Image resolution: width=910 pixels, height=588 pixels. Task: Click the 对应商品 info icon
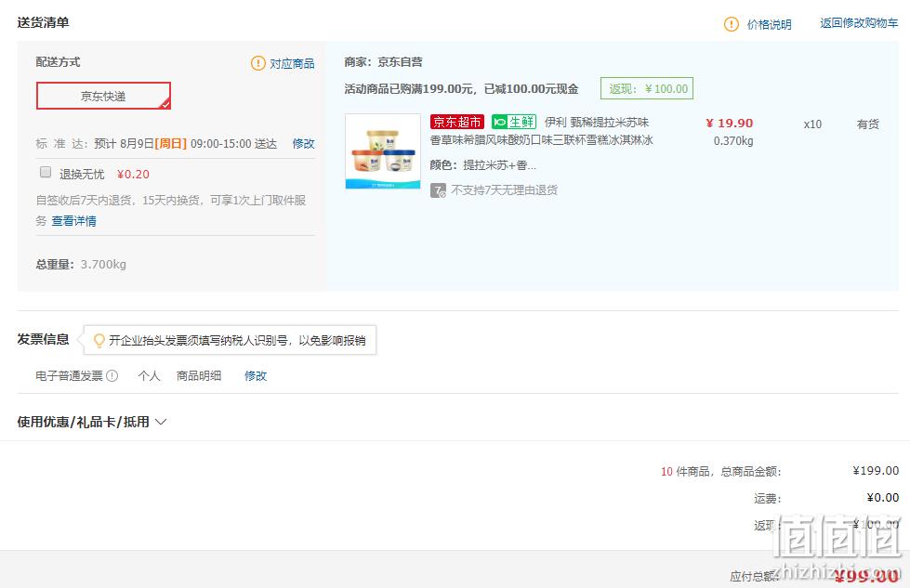pyautogui.click(x=257, y=62)
